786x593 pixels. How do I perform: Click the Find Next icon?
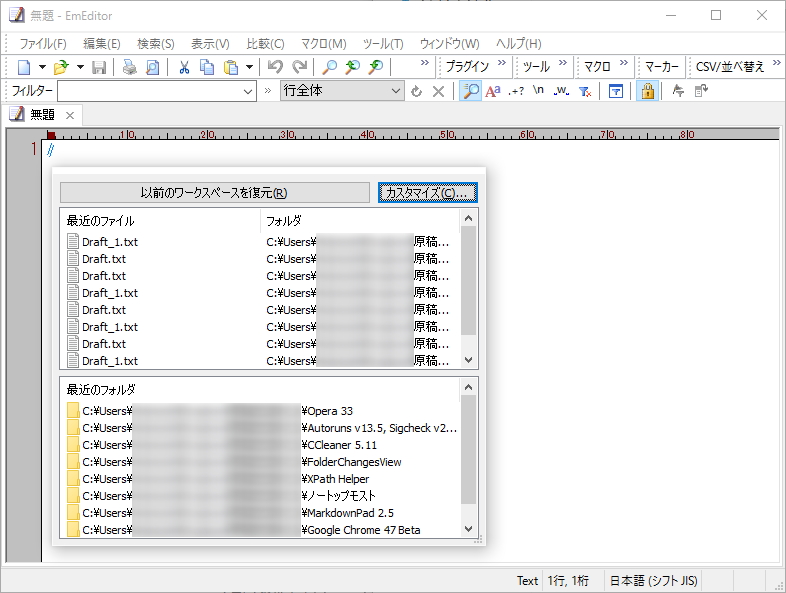pyautogui.click(x=375, y=67)
